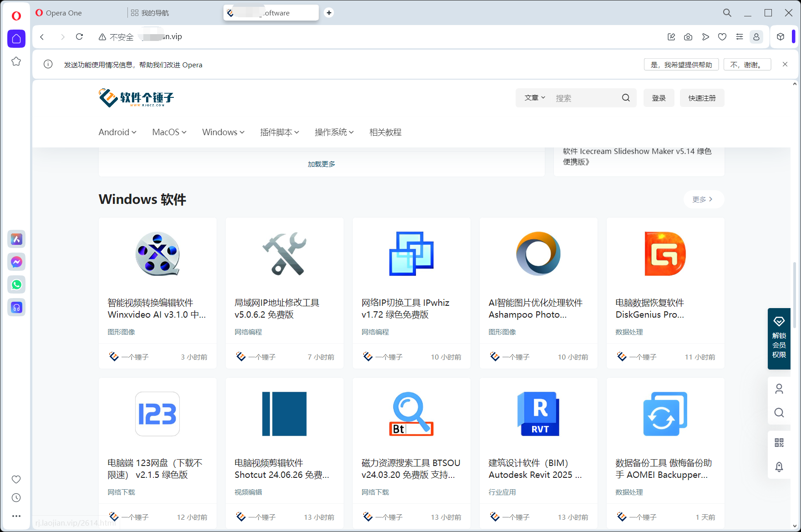Open the extensions cube icon

[781, 37]
